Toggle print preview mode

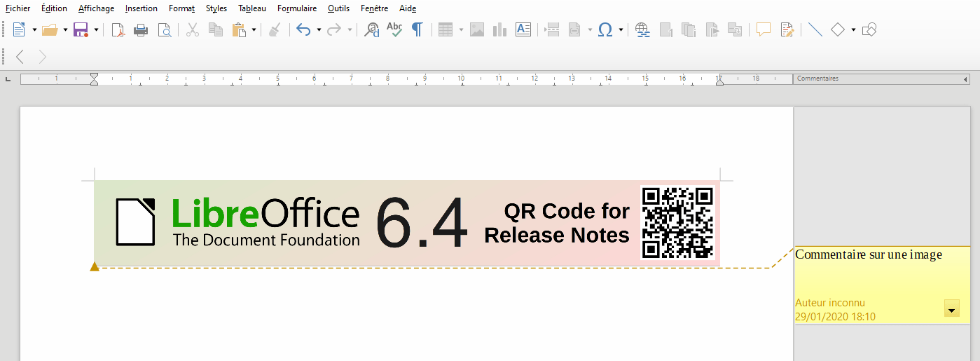coord(164,29)
